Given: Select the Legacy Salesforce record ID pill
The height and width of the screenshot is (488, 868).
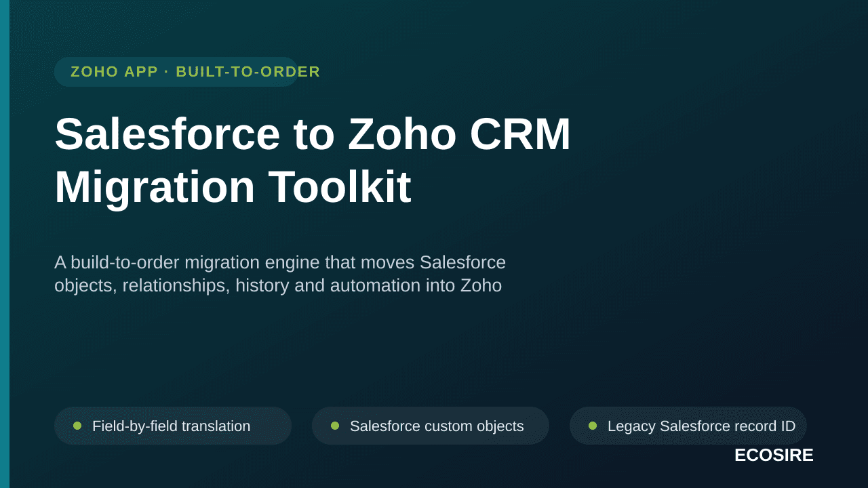Looking at the screenshot, I should [688, 426].
